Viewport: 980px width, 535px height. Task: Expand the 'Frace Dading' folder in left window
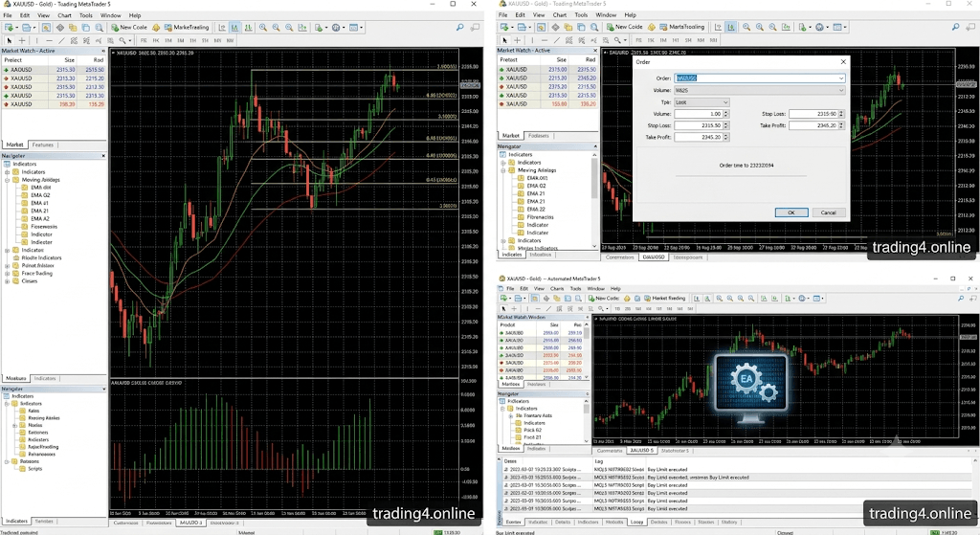8,273
